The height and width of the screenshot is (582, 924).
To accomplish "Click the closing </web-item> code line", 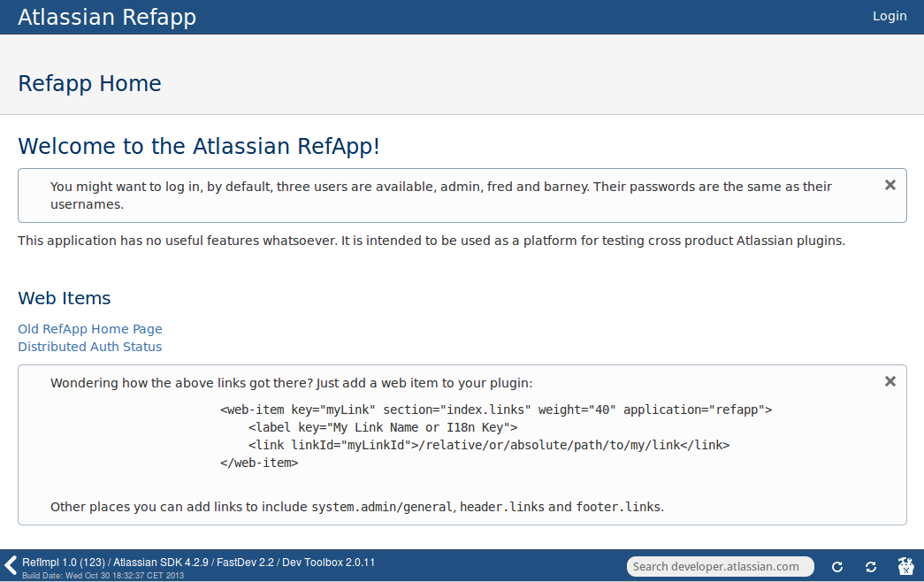I will point(259,463).
